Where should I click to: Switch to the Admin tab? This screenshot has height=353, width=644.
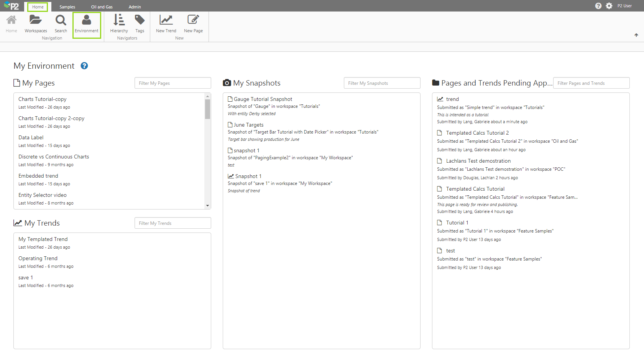[x=135, y=7]
